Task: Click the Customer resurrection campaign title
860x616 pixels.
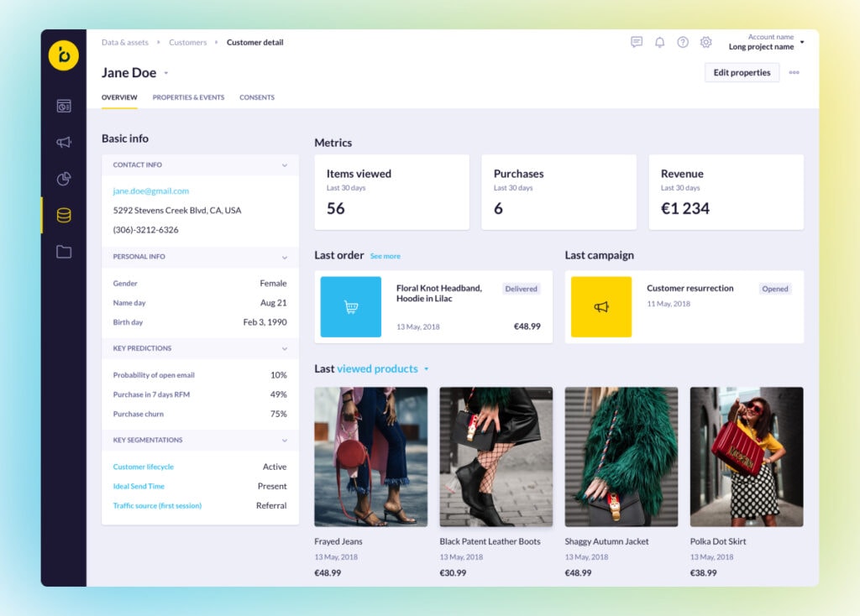Action: (x=690, y=288)
